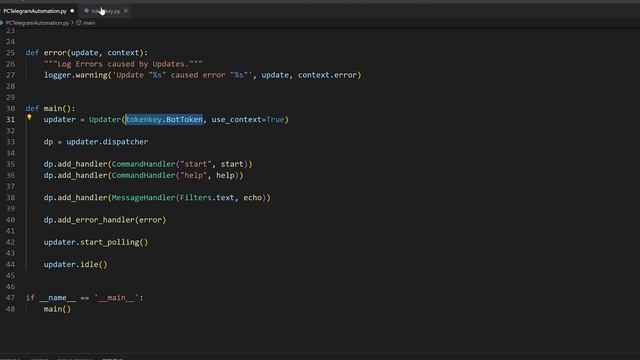Screen dimensions: 640x360
Task: Click 'Filters.text' on line 38
Action: (207, 198)
